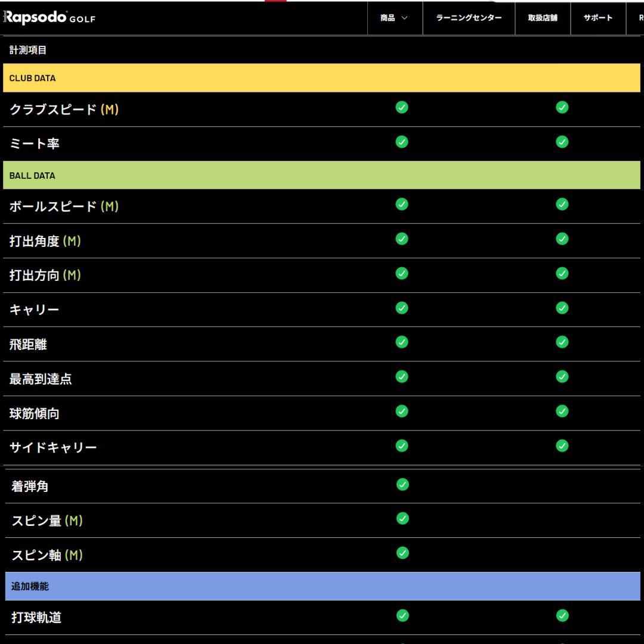Click first checkmark in ミート率 row
This screenshot has width=644, height=644.
pos(402,142)
